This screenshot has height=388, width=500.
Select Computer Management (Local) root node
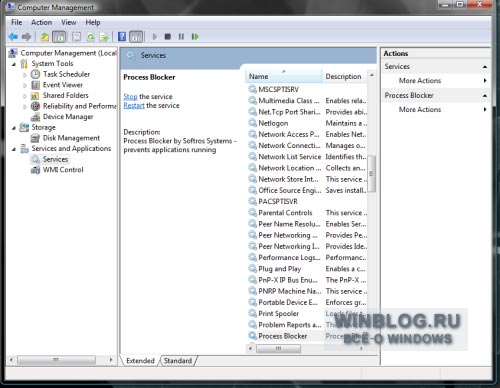click(63, 53)
